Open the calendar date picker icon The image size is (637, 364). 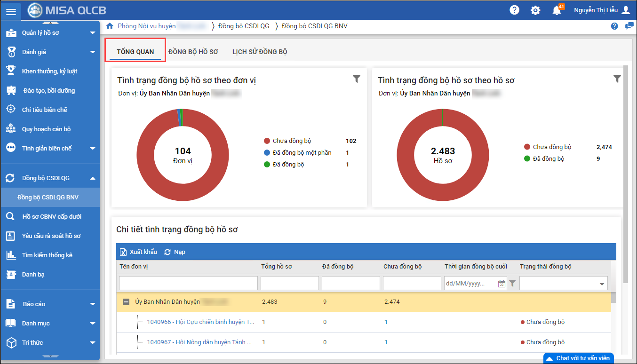pos(502,284)
